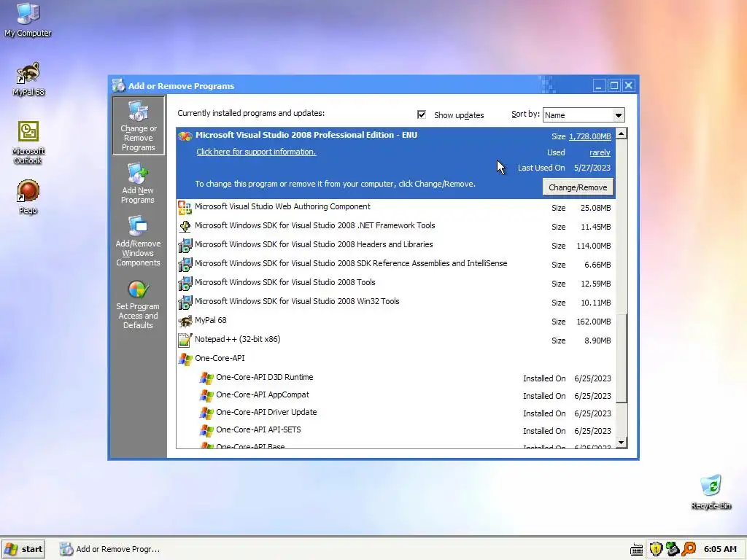This screenshot has height=560, width=747.
Task: Click Windows SDK 2008 Tools icon
Action: pos(185,284)
